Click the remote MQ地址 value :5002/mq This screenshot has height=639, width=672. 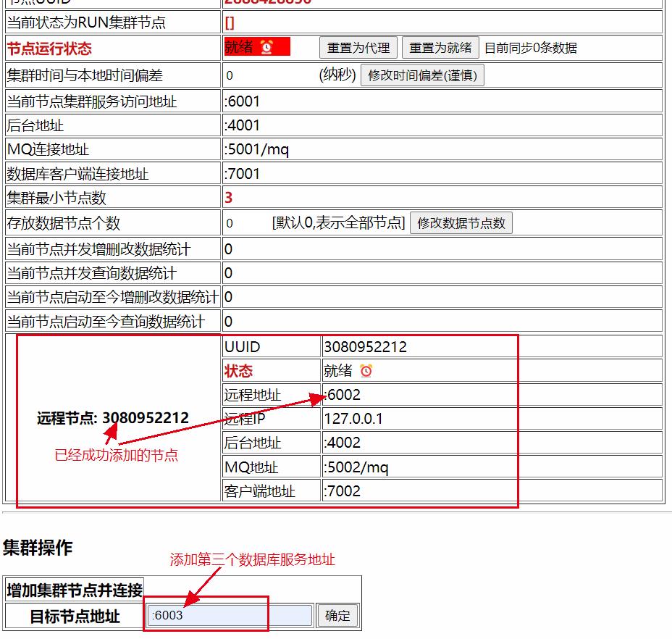(356, 467)
